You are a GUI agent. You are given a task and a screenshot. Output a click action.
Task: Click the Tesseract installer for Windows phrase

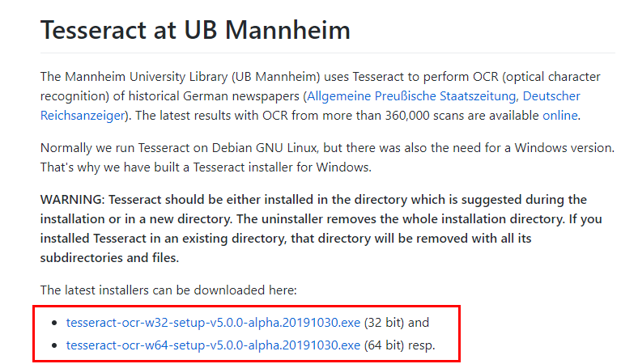(282, 167)
